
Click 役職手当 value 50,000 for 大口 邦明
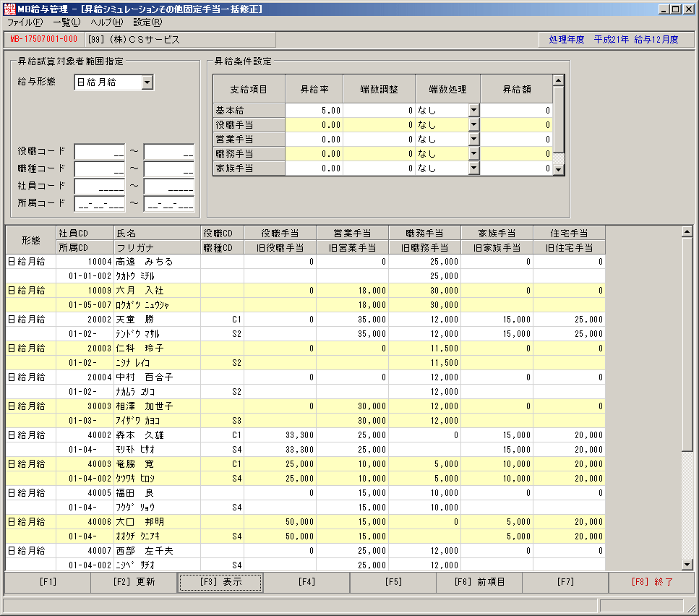tap(280, 522)
